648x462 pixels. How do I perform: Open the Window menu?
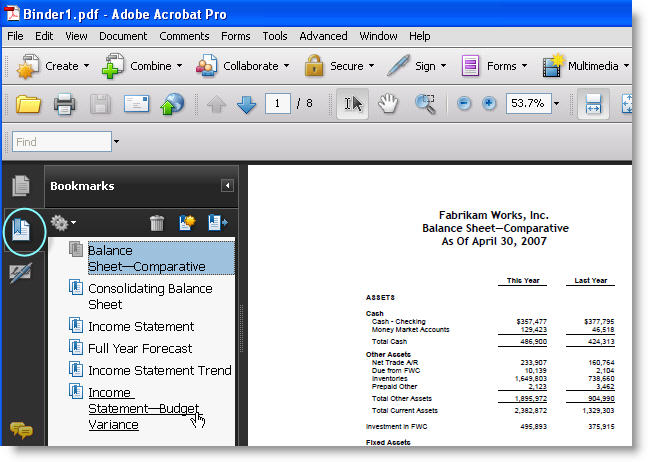click(x=378, y=36)
